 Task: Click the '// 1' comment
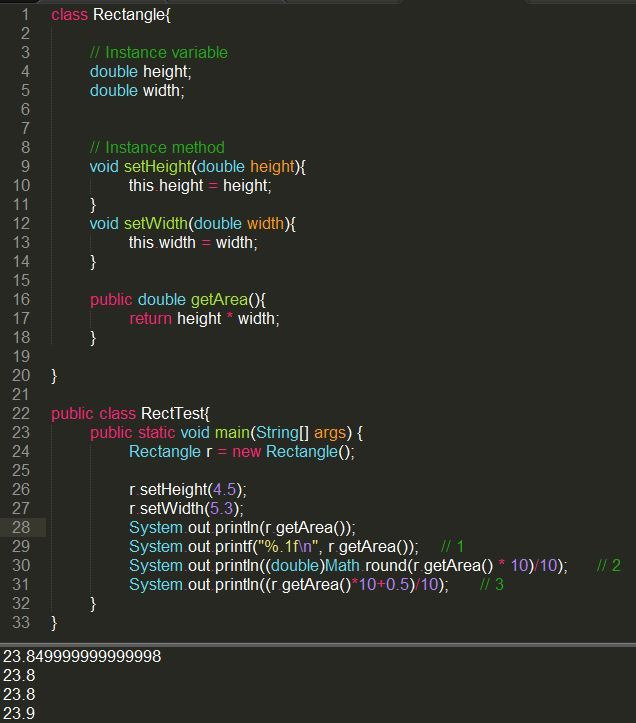pyautogui.click(x=452, y=546)
